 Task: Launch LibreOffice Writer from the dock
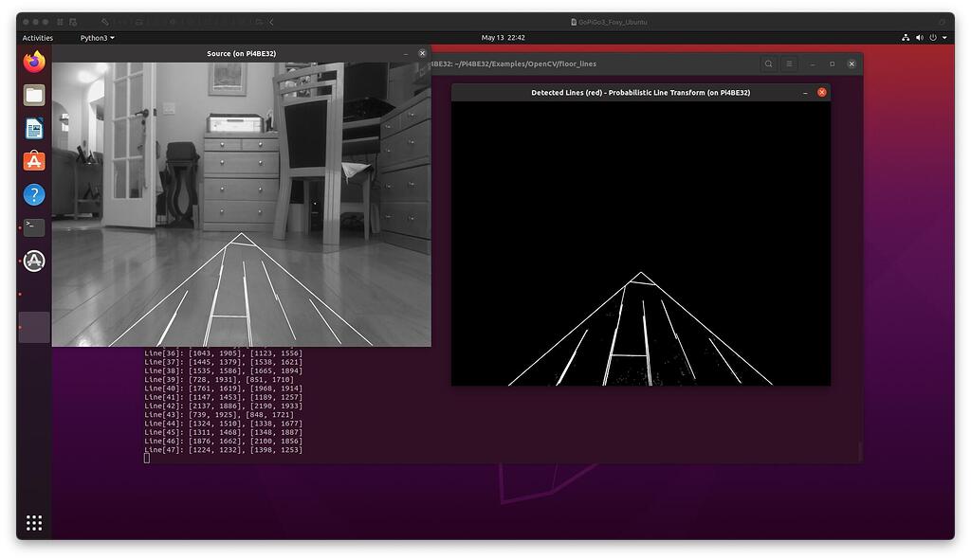[34, 128]
